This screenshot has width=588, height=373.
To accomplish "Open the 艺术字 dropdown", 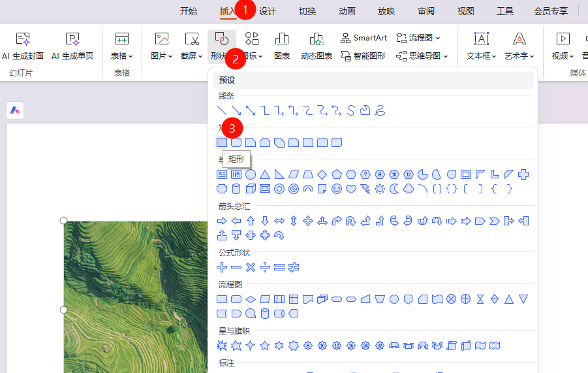I will tap(519, 46).
